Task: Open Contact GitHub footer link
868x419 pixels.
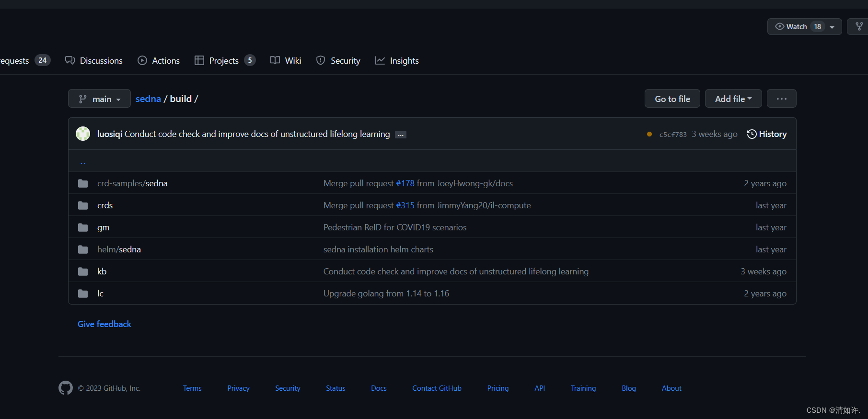Action: [437, 388]
